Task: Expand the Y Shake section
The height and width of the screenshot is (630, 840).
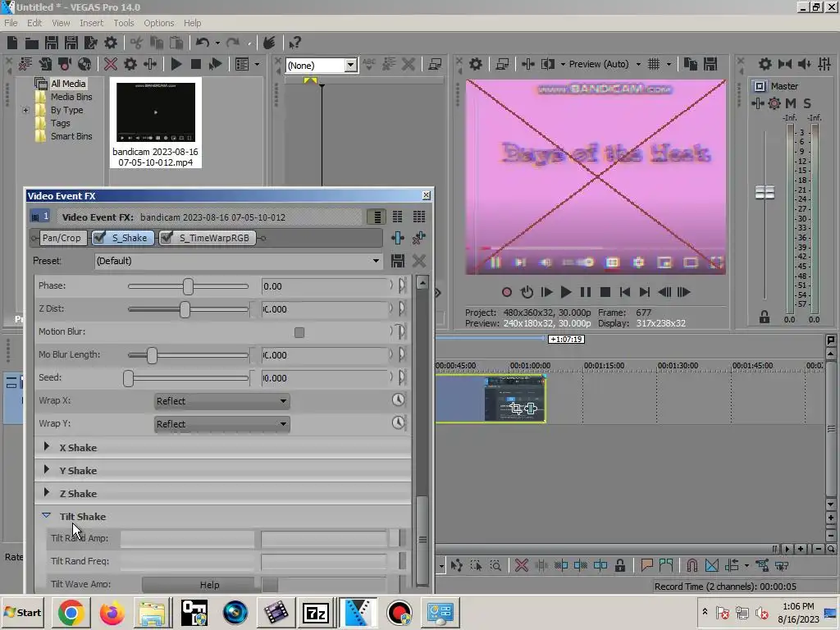Action: tap(46, 470)
